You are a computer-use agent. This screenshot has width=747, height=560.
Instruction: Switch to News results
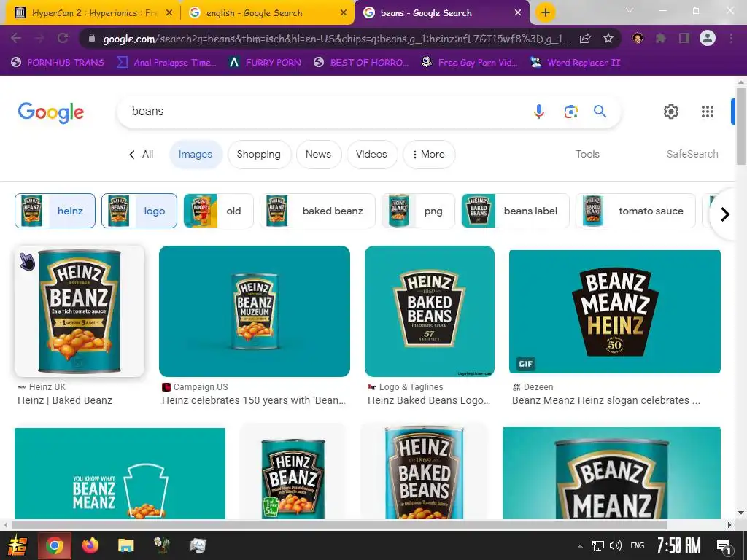318,155
